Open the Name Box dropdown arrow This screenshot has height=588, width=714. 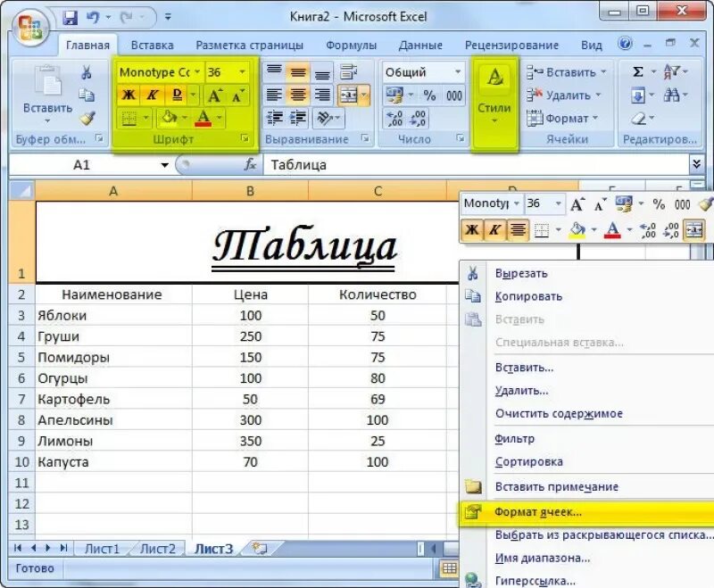pos(165,165)
